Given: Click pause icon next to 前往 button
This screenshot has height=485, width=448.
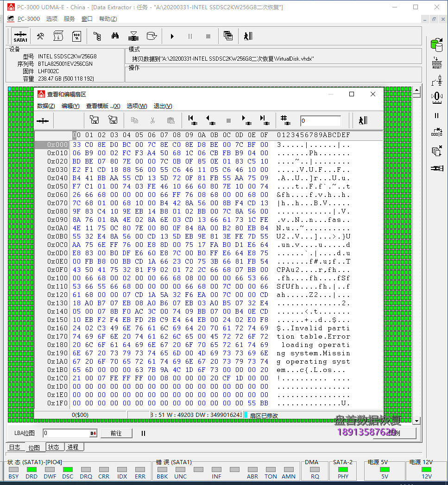Looking at the screenshot, I should (143, 433).
